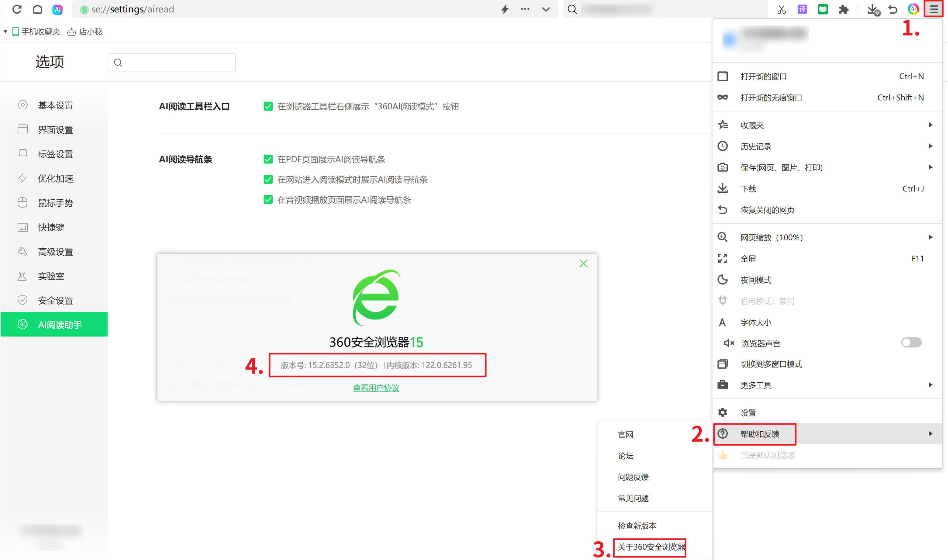
Task: Click the lightning bolt speed mode icon
Action: 505,9
